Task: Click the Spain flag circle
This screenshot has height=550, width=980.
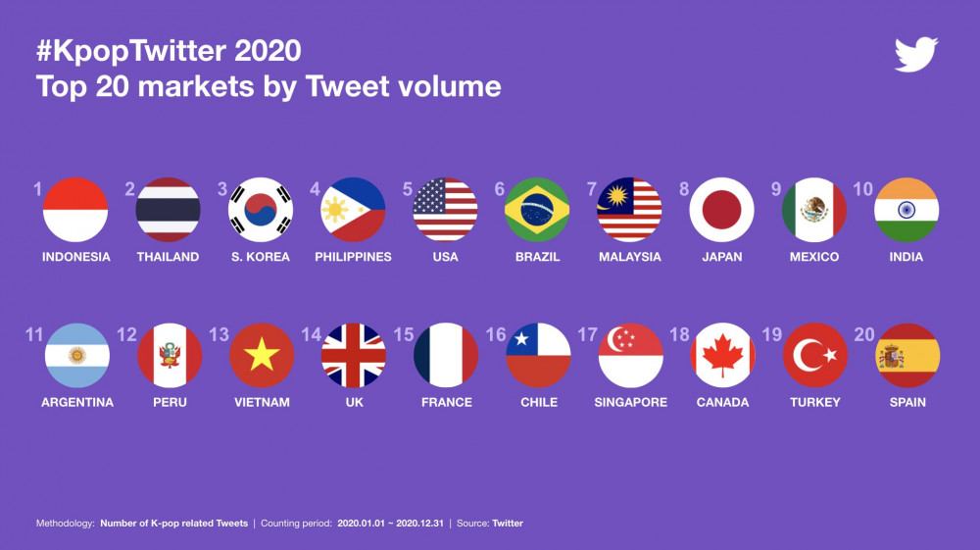Action: tap(907, 356)
